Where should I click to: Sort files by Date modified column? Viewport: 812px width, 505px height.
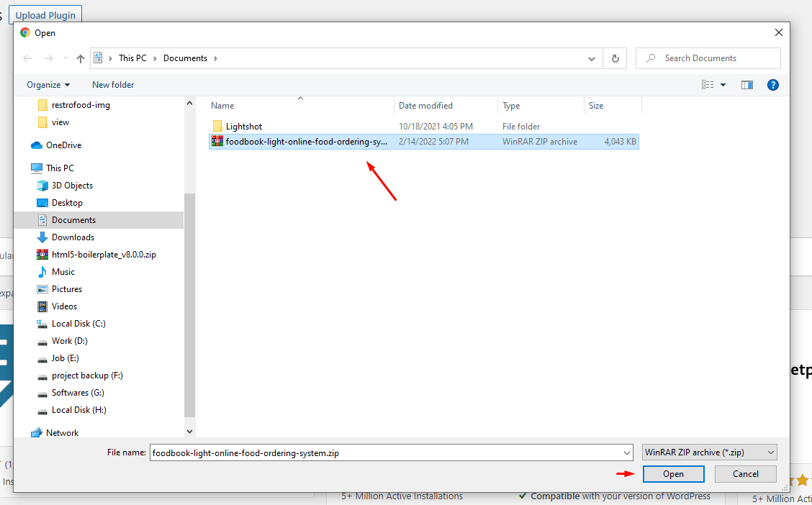[425, 106]
